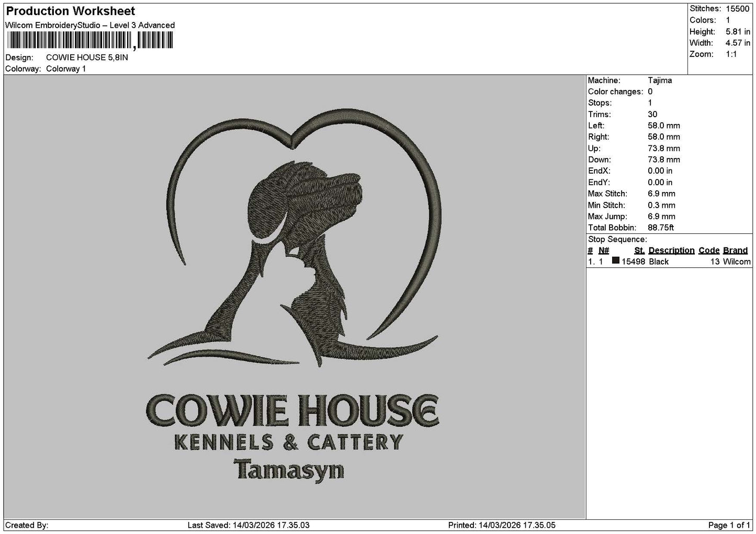Click the Page 1 of 1 indicator
This screenshot has height=534, width=756.
(x=729, y=525)
